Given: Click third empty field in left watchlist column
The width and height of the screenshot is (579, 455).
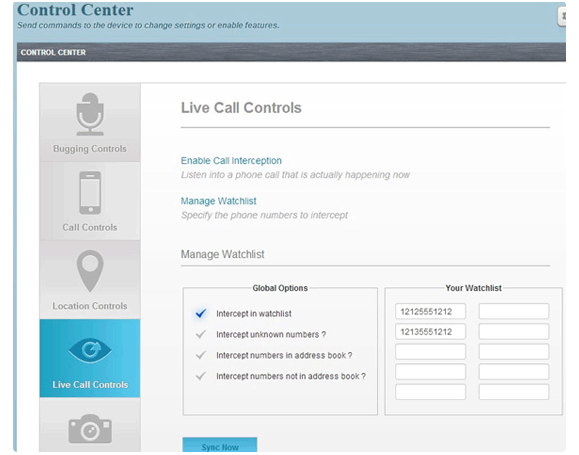Looking at the screenshot, I should coord(430,392).
